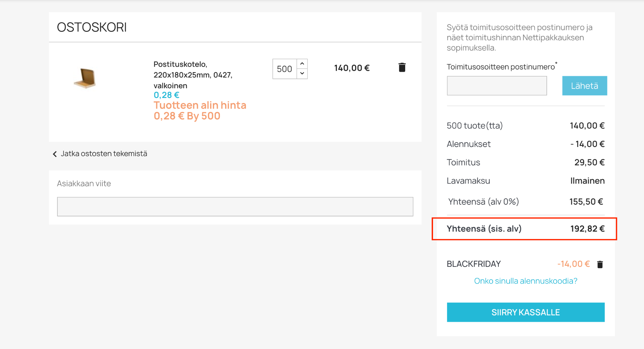Increase quantity with the up arrow
The image size is (644, 349).
pos(302,64)
